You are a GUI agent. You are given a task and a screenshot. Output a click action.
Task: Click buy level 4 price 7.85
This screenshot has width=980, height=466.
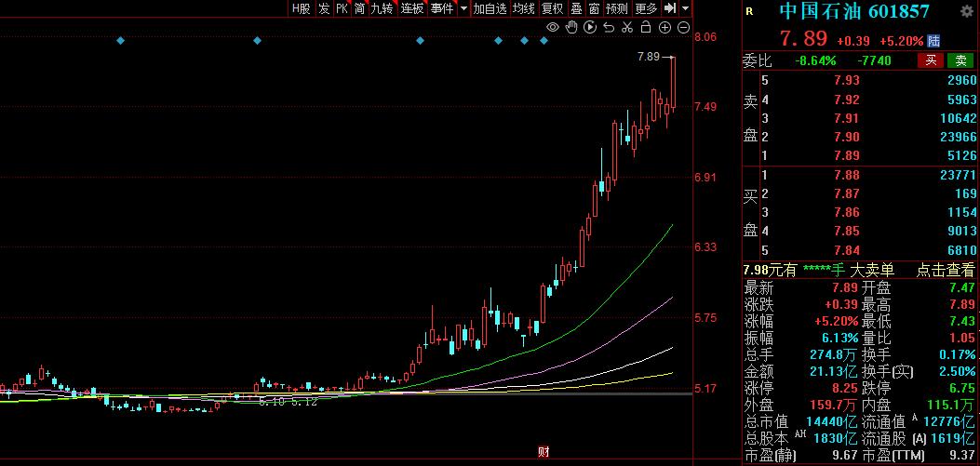(846, 231)
